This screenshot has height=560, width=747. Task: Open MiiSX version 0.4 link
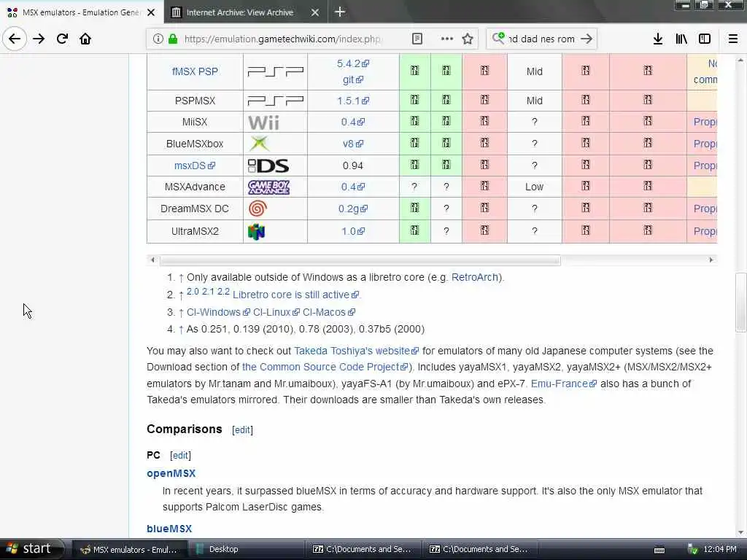point(353,122)
